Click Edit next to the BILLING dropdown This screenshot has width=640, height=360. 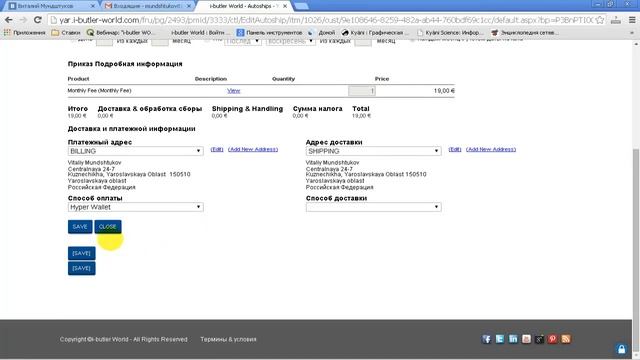point(217,149)
